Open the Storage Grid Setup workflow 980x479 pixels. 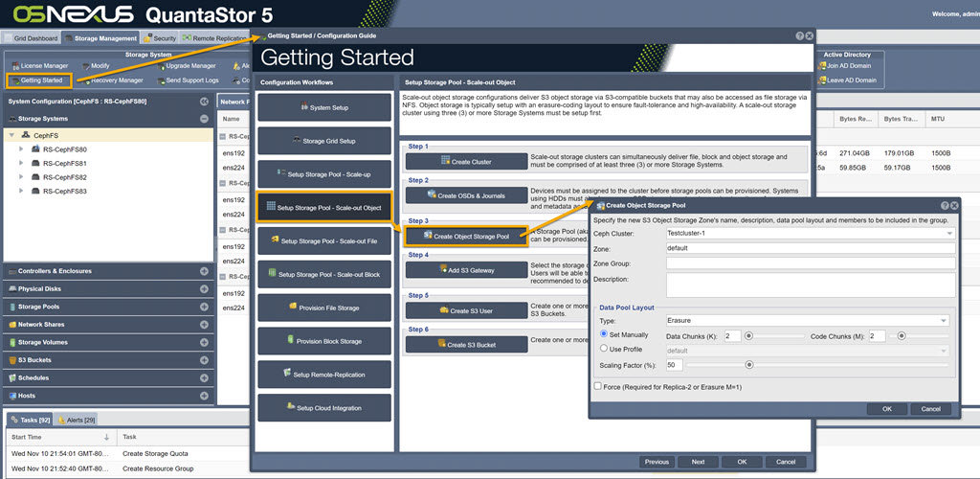click(x=324, y=141)
